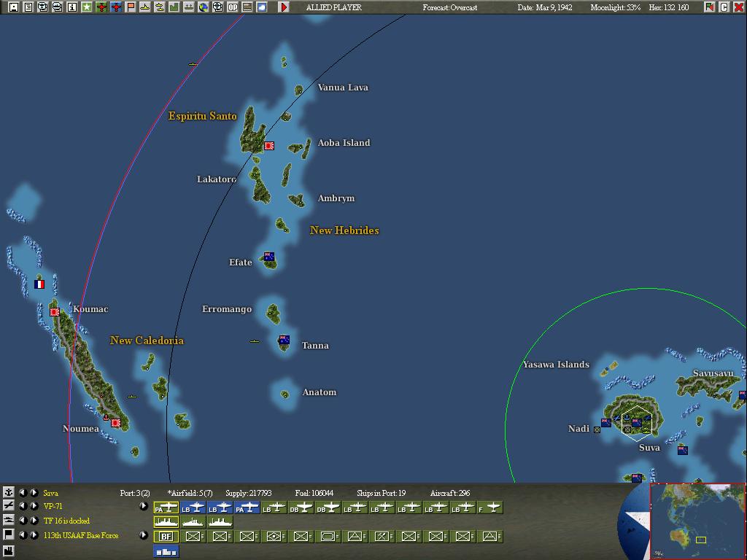Click the minimap in bottom-right corner
Image resolution: width=747 pixels, height=560 pixels.
point(697,521)
